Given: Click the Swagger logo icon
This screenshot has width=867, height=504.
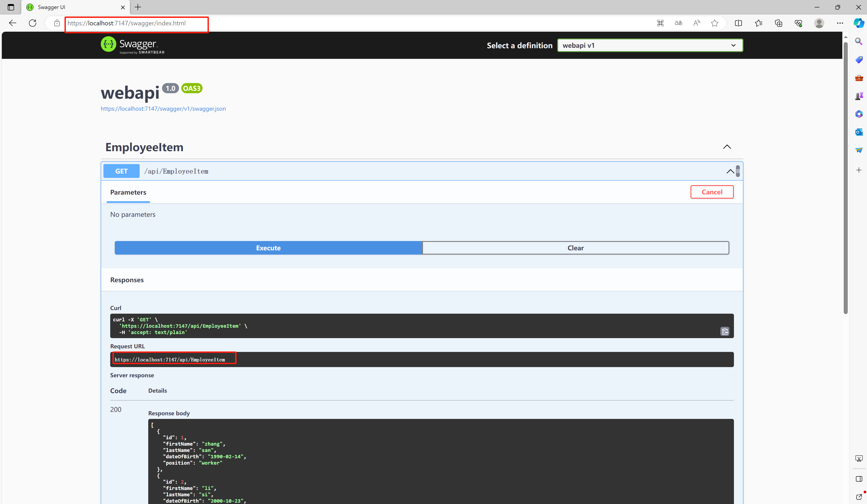Looking at the screenshot, I should 108,44.
